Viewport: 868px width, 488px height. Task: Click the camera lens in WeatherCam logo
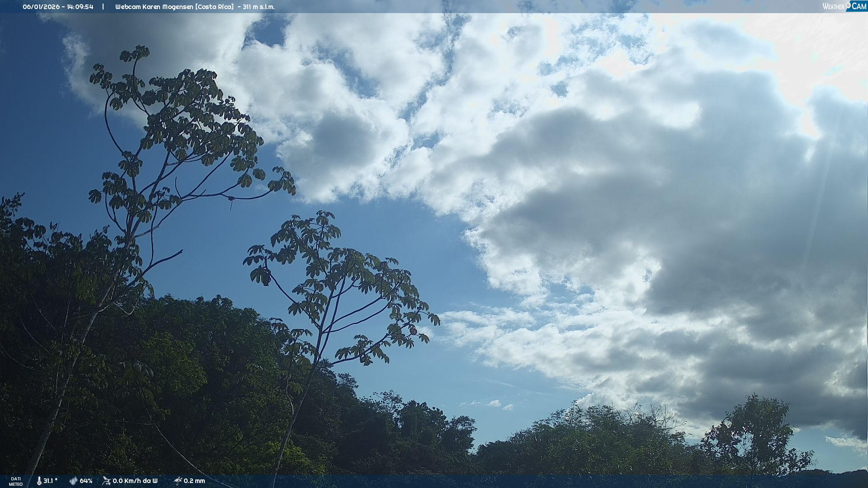tap(848, 5)
